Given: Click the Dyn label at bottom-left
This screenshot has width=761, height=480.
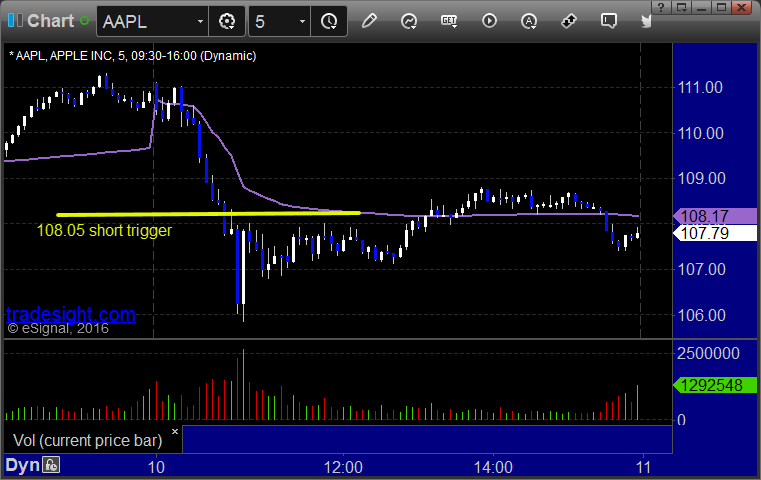Looking at the screenshot, I should [x=22, y=465].
